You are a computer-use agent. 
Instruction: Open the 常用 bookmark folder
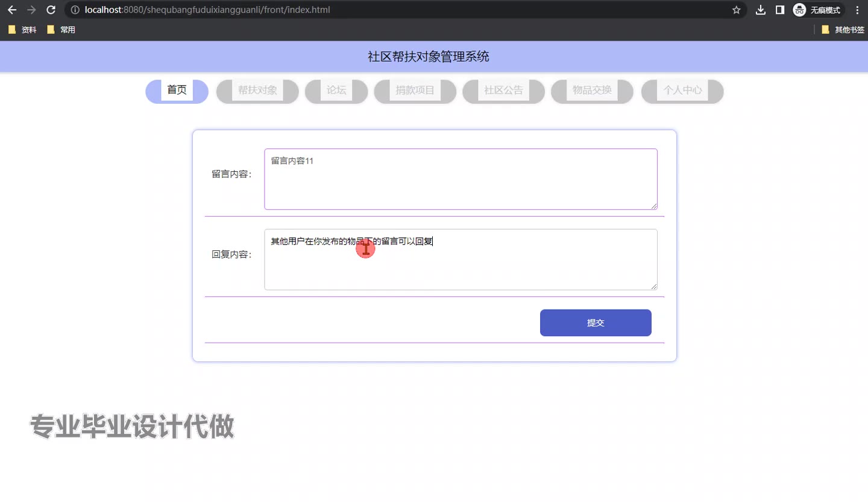(61, 30)
